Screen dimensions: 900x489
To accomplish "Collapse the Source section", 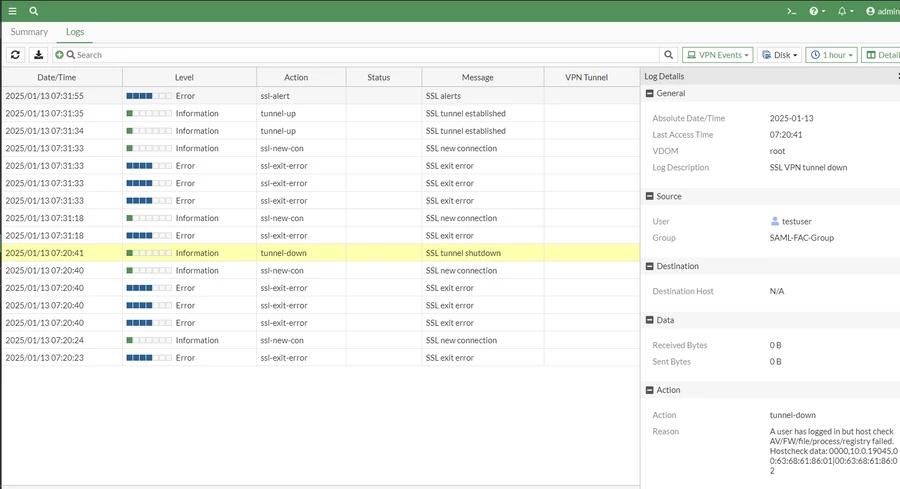I will 650,196.
